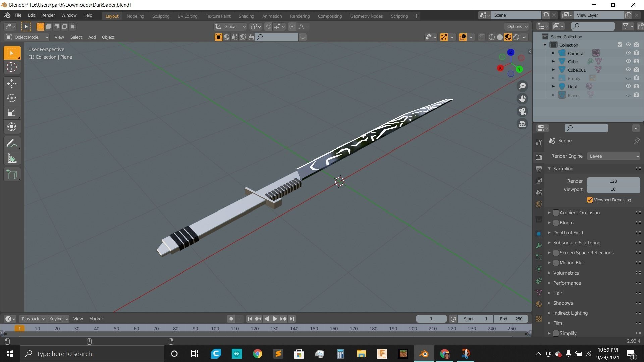Open the Texture properties checker tab
The width and height of the screenshot is (644, 362).
click(x=539, y=319)
